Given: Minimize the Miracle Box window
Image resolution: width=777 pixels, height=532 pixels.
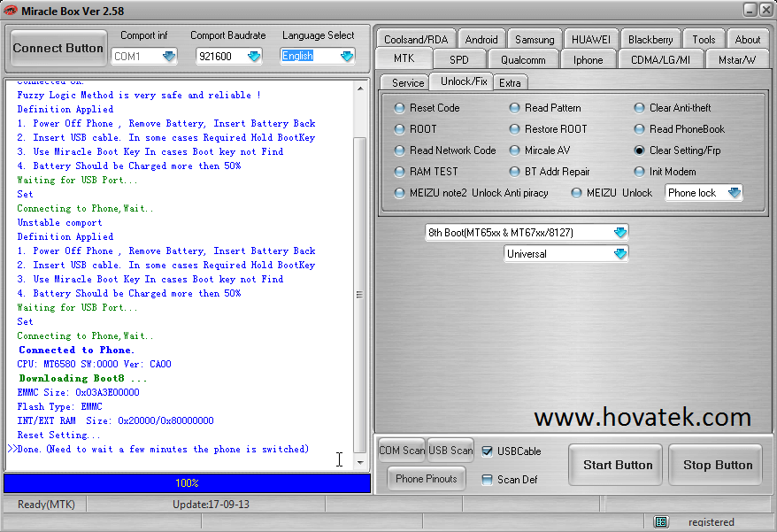Looking at the screenshot, I should point(750,10).
